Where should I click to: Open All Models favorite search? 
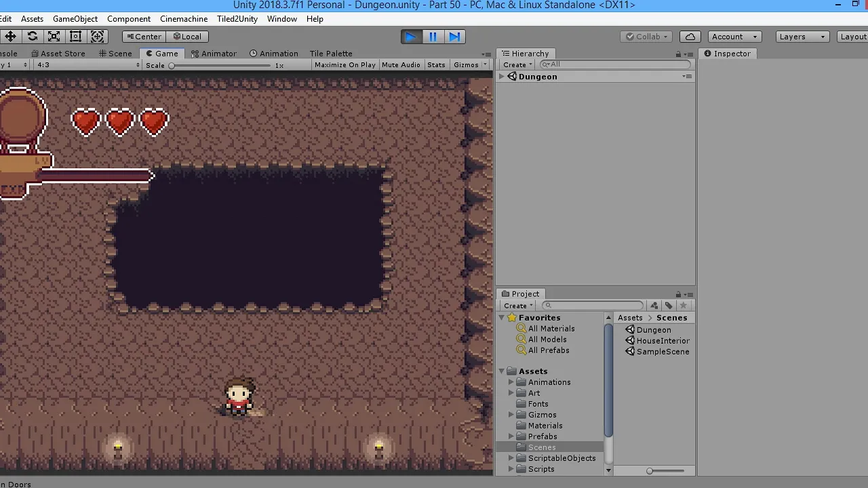[x=541, y=340]
